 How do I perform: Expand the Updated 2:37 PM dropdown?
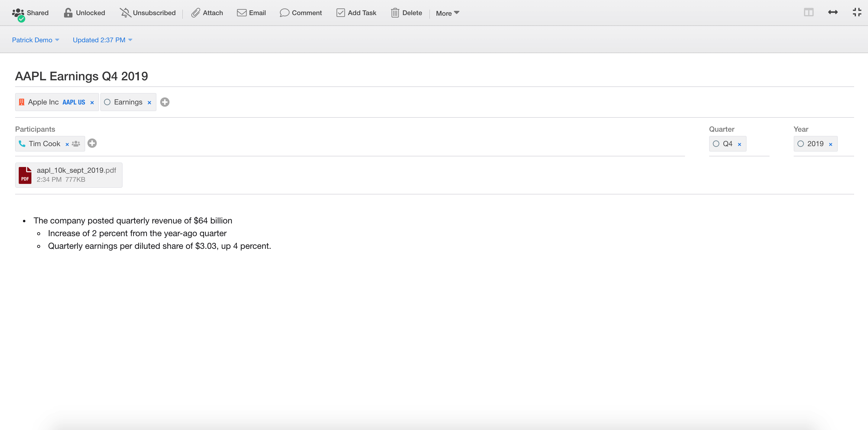coord(102,40)
